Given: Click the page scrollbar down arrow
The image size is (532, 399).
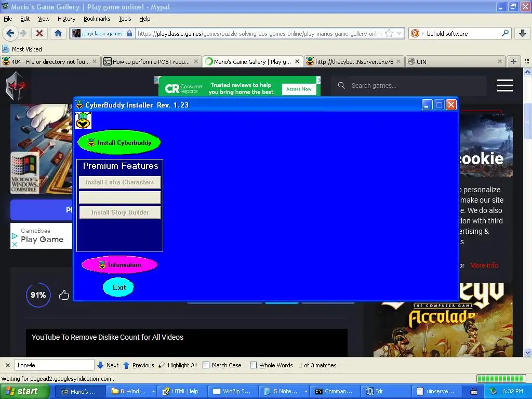Looking at the screenshot, I should coord(527,353).
